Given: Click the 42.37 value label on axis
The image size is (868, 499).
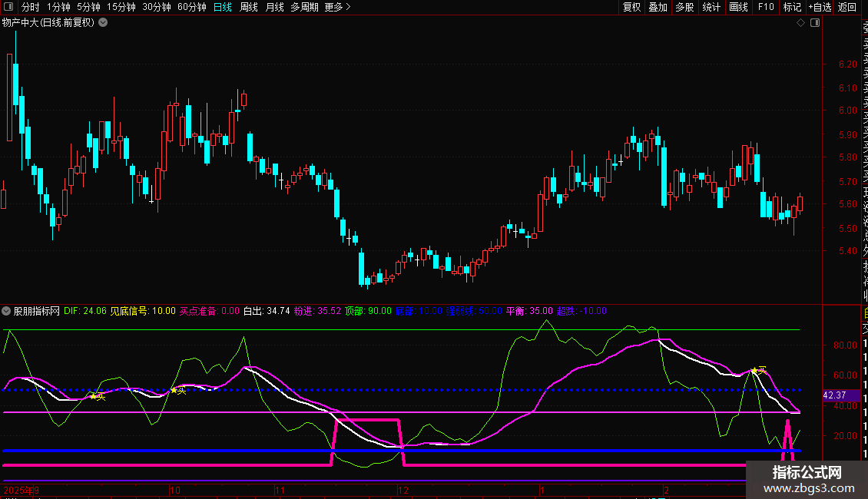Looking at the screenshot, I should coord(834,395).
